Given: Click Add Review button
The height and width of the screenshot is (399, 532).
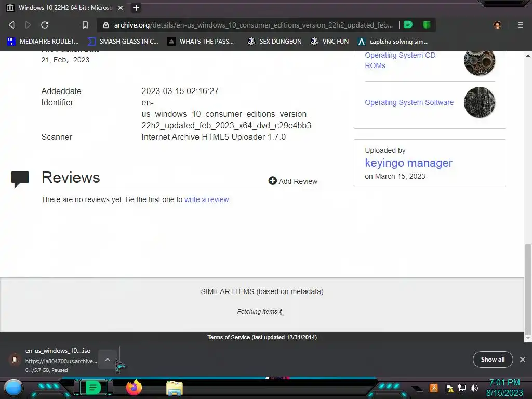Looking at the screenshot, I should click(293, 181).
